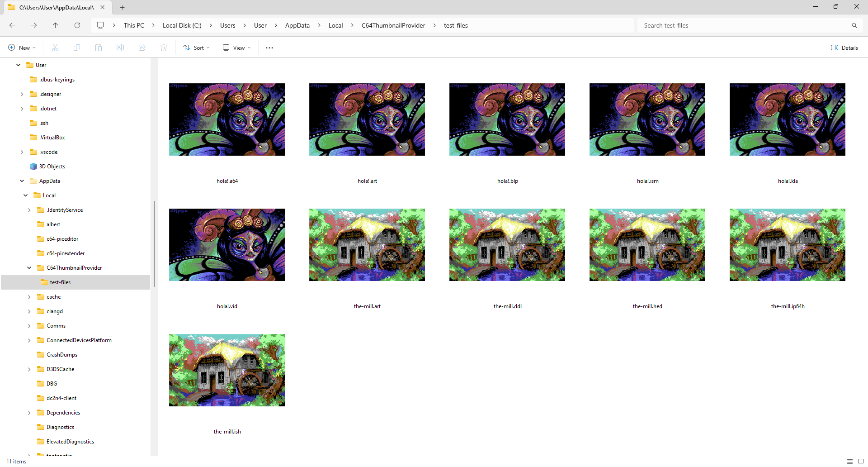Open the See more ellipsis menu
The height and width of the screenshot is (467, 868).
[269, 48]
